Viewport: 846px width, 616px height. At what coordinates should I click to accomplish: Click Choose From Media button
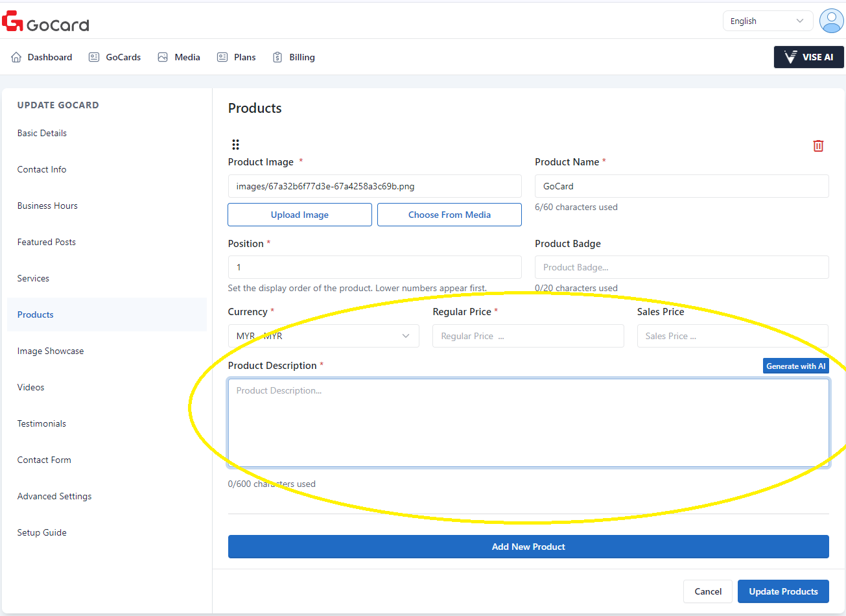(449, 215)
